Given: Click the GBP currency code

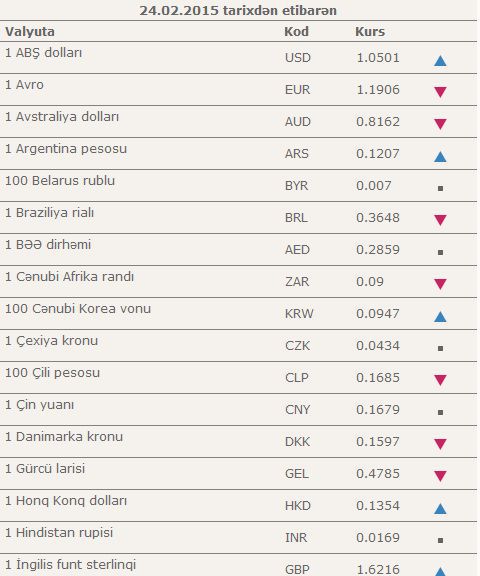Looking at the screenshot, I should tap(297, 569).
